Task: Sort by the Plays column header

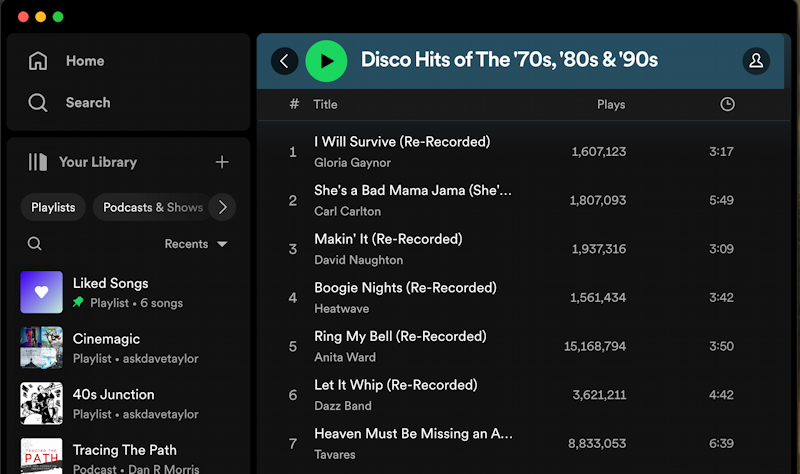Action: (x=611, y=104)
